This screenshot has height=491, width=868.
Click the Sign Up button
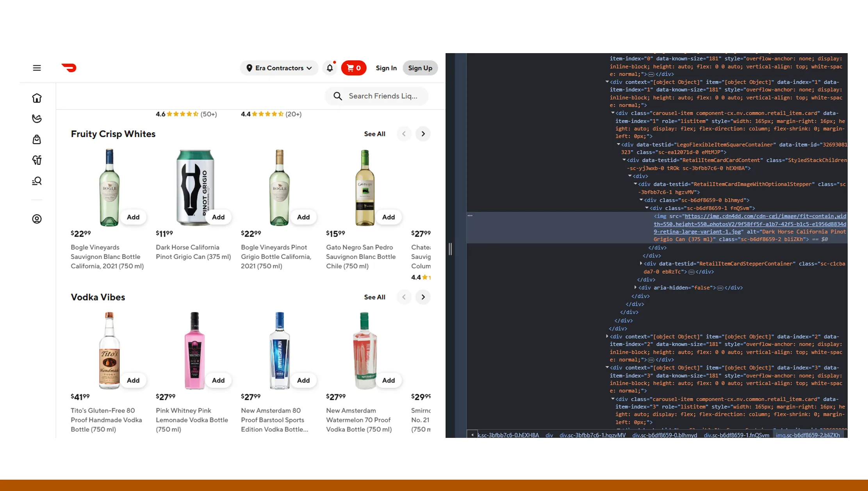tap(420, 68)
